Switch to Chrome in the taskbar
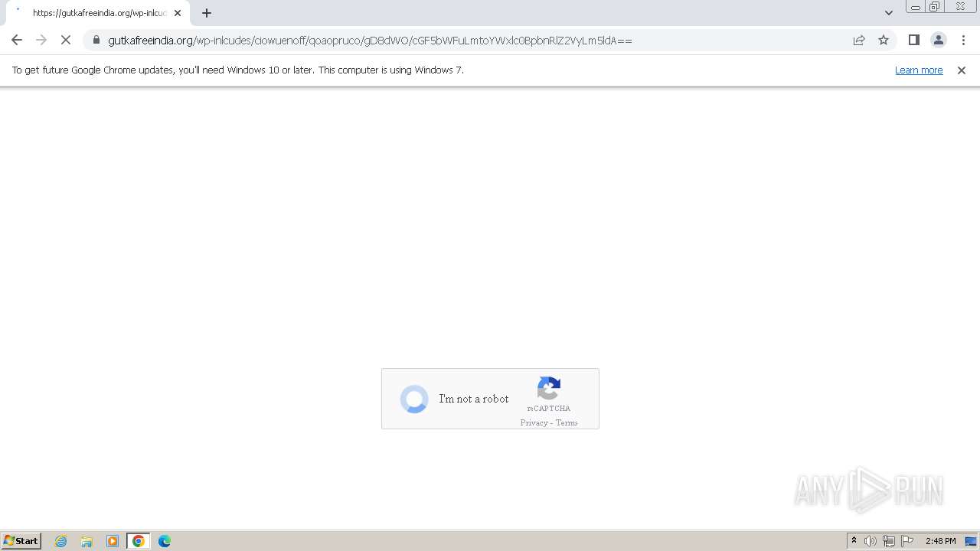 pos(139,541)
